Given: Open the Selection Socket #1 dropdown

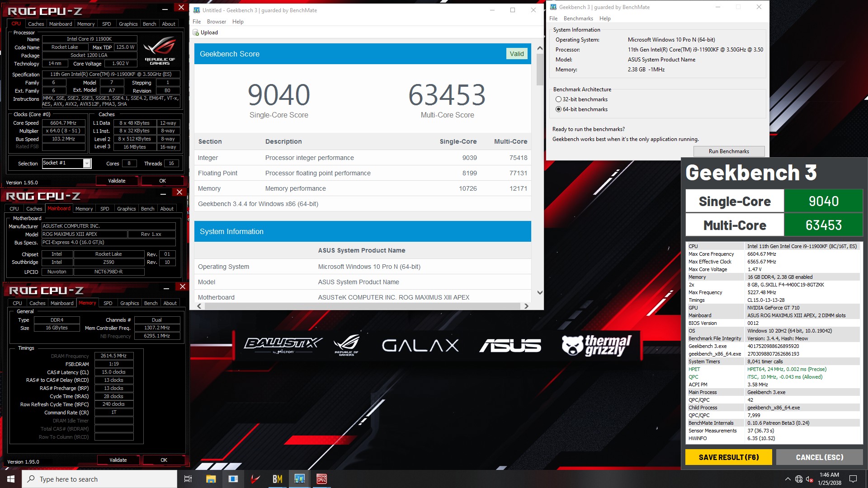Looking at the screenshot, I should point(87,164).
